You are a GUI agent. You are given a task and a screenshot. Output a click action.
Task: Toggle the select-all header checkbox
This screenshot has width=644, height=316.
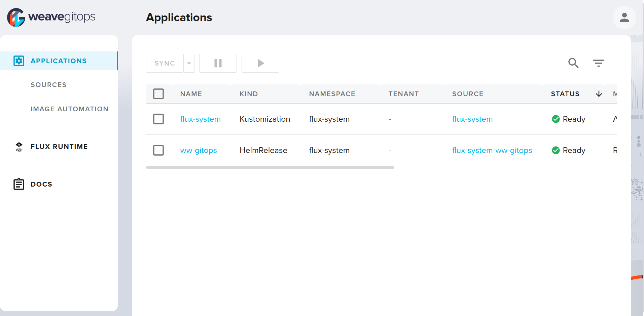coord(158,94)
